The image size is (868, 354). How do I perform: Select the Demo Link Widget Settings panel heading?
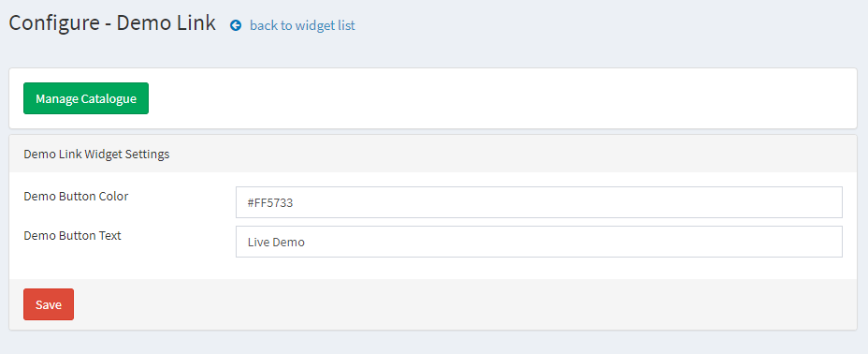pos(96,154)
